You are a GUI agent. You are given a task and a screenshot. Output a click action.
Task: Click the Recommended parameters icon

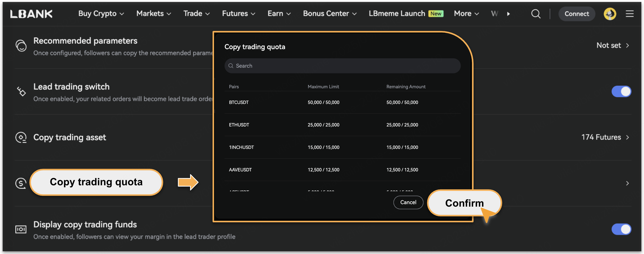[x=21, y=46]
